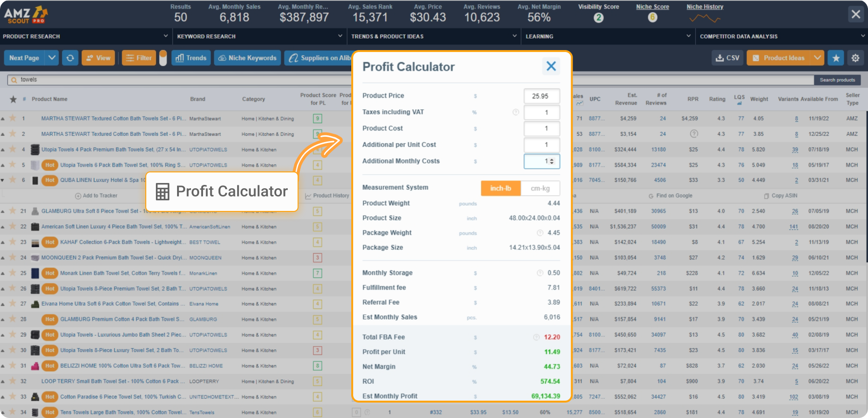Open the blue star favorites button

836,58
